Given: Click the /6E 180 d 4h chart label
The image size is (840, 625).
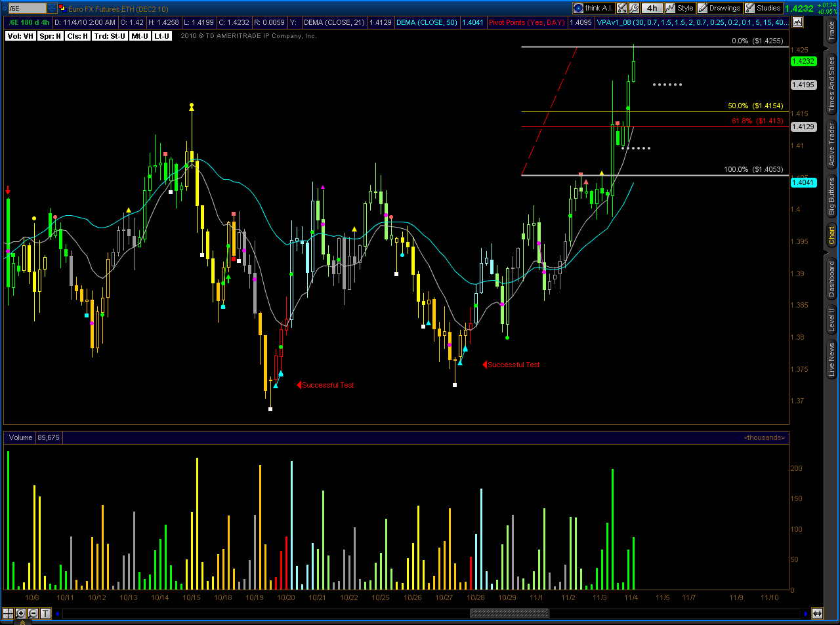Looking at the screenshot, I should 30,22.
